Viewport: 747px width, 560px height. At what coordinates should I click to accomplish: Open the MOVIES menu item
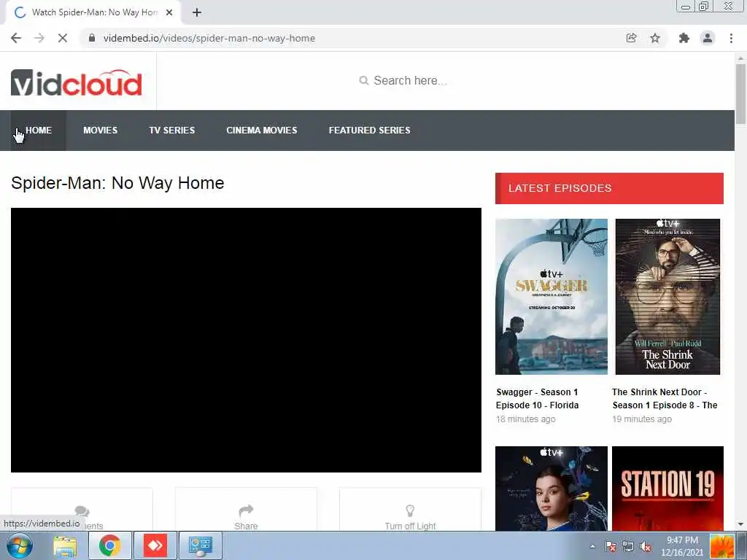pyautogui.click(x=100, y=131)
